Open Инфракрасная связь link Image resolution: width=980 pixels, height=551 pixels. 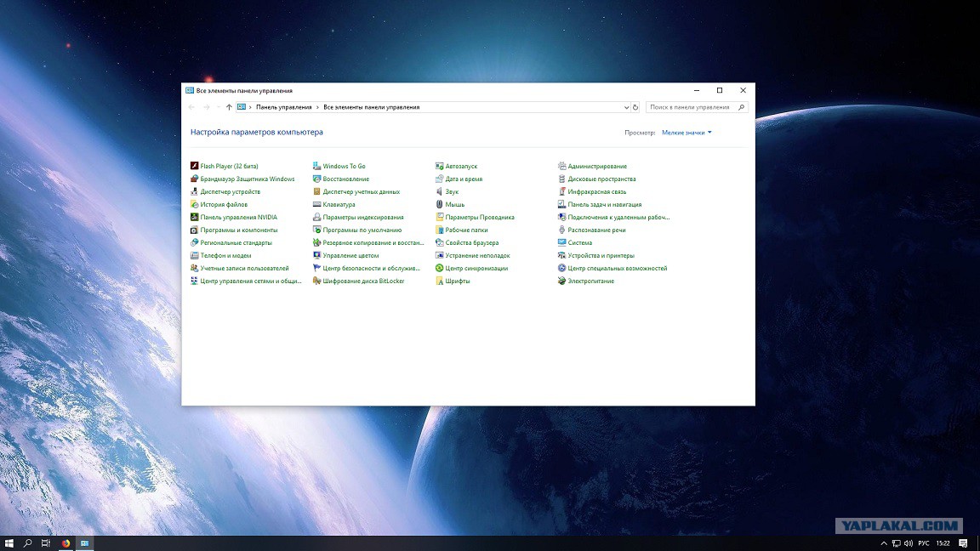tap(597, 192)
